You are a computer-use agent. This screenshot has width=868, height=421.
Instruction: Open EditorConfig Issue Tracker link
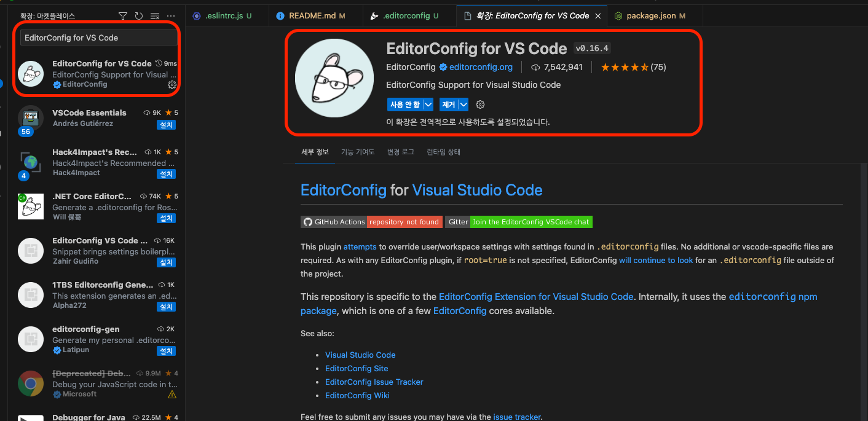pyautogui.click(x=374, y=382)
